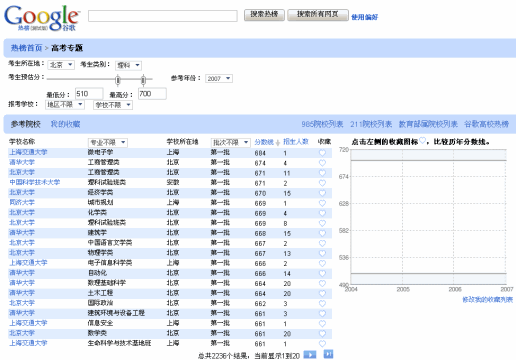This screenshot has height=360, width=516.
Task: Click the 生命科学与技术基地班 major text
Action: (119, 343)
